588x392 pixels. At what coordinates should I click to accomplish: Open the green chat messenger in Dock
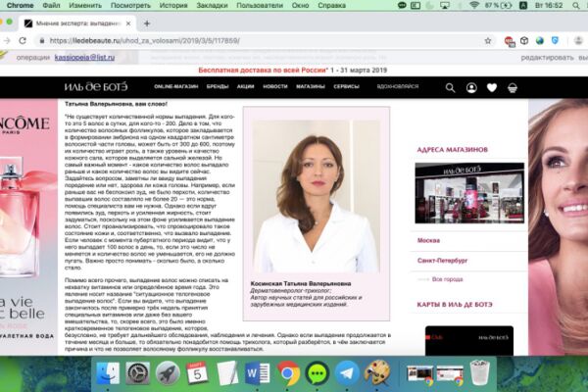point(318,373)
